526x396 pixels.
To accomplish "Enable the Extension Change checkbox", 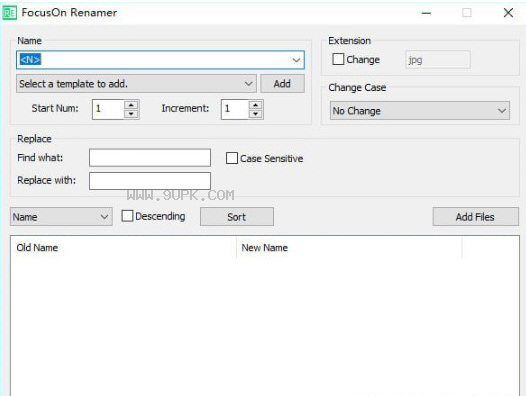I will 338,59.
